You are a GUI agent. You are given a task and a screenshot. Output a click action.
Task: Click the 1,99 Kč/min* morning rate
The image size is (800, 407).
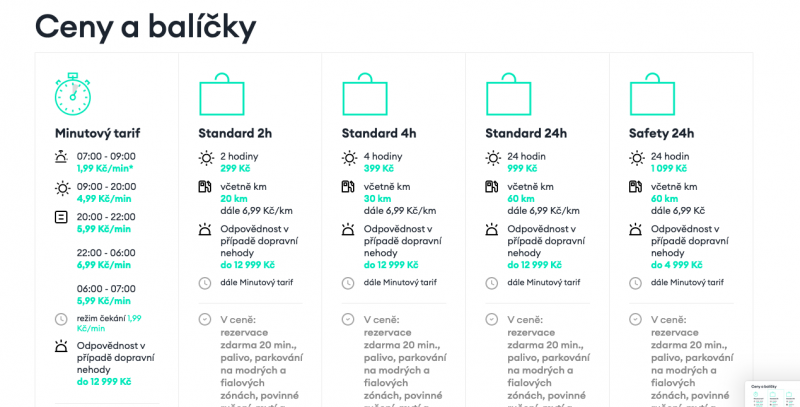coord(105,168)
